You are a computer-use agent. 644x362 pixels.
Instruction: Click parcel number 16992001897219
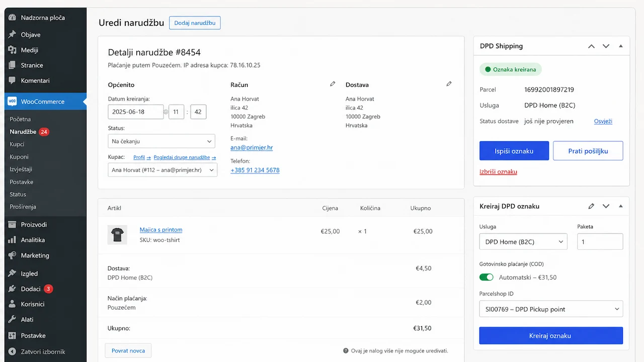(x=549, y=89)
